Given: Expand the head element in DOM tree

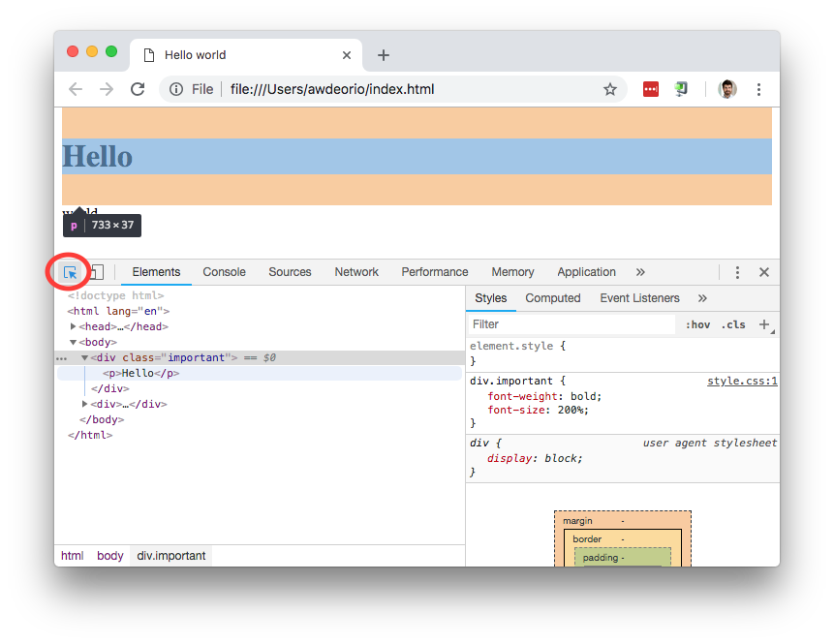Looking at the screenshot, I should point(74,327).
